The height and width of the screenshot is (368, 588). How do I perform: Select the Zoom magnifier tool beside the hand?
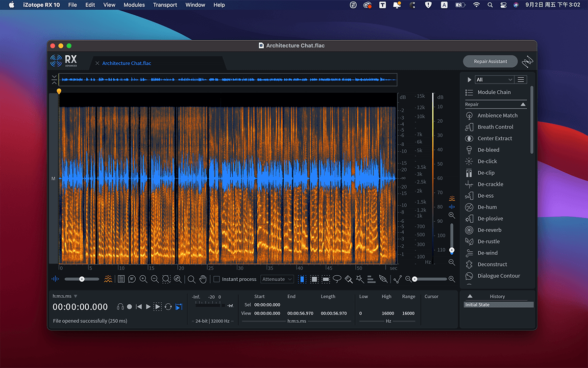(x=192, y=279)
